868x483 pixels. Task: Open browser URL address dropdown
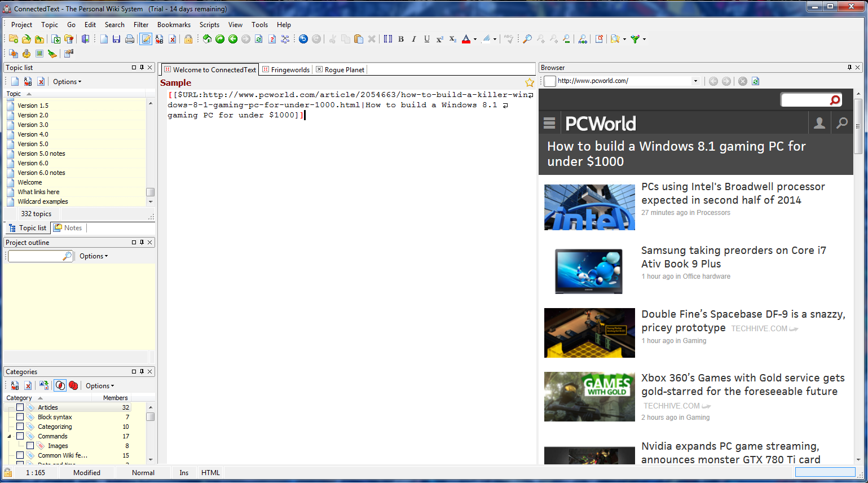point(695,81)
